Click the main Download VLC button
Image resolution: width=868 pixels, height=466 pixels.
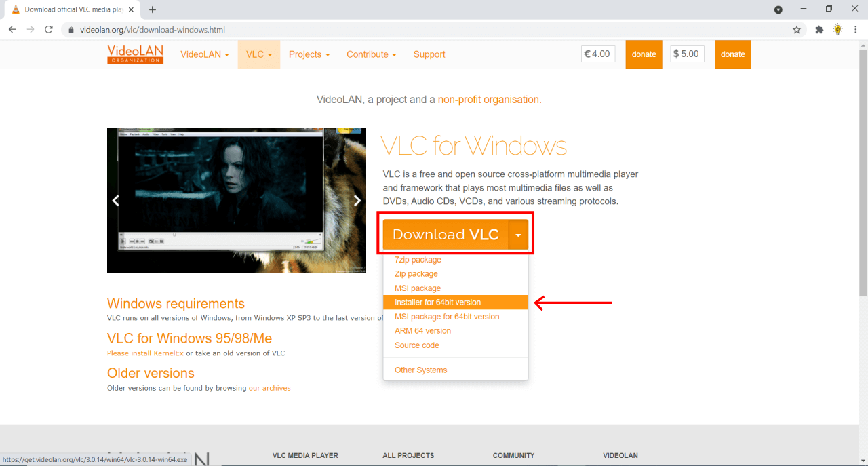point(446,235)
